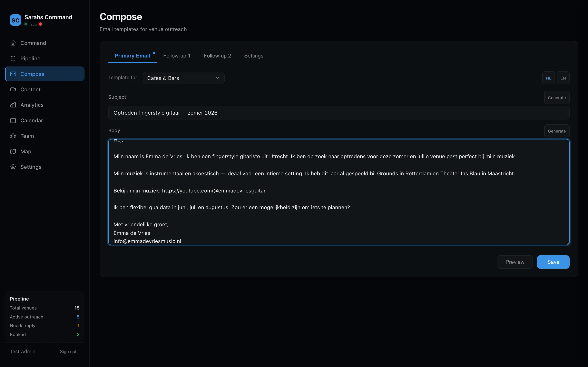Switch to the Follow-up 1 tab
This screenshot has height=367, width=588.
(177, 56)
